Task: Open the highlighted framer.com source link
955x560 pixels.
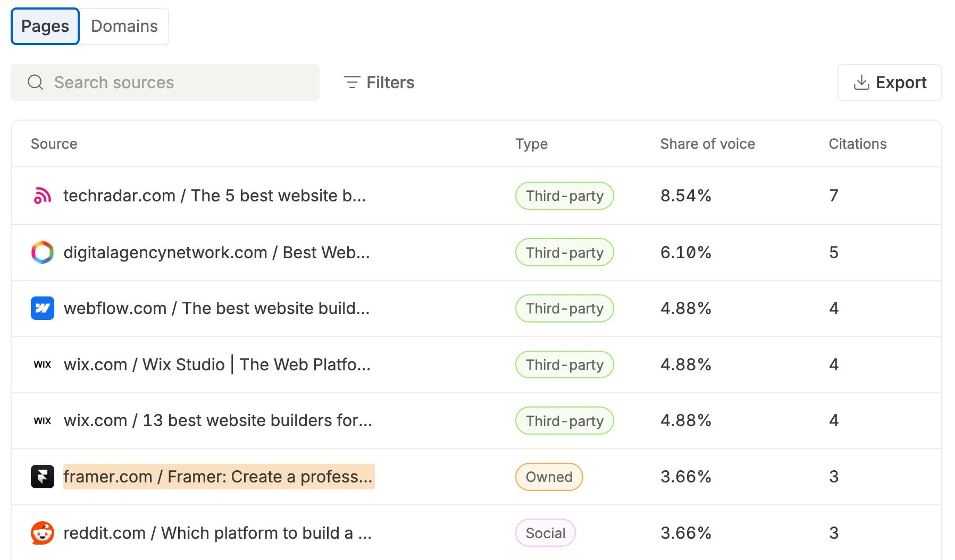Action: click(x=219, y=477)
